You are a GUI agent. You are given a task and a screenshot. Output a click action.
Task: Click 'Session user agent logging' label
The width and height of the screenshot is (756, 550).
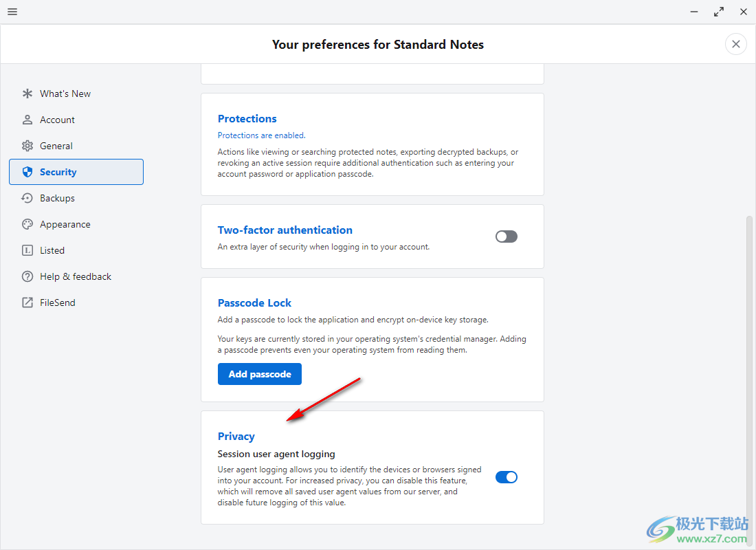276,454
